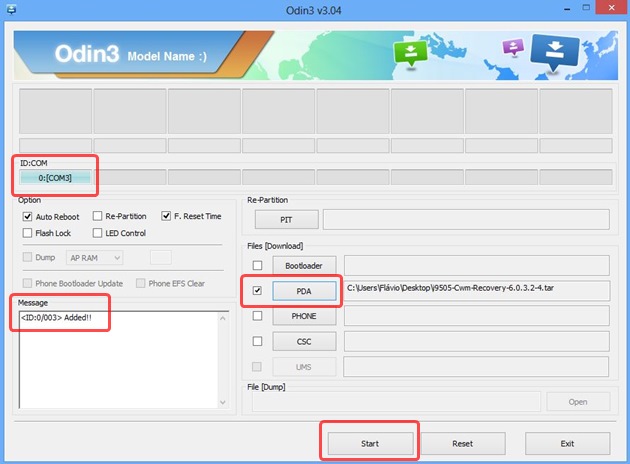Click the PHONE file button

(304, 316)
